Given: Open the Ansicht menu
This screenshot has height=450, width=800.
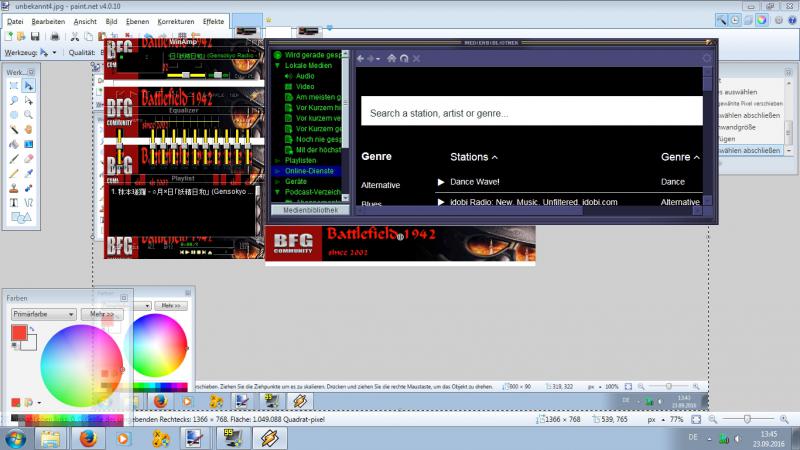Looking at the screenshot, I should coord(85,21).
